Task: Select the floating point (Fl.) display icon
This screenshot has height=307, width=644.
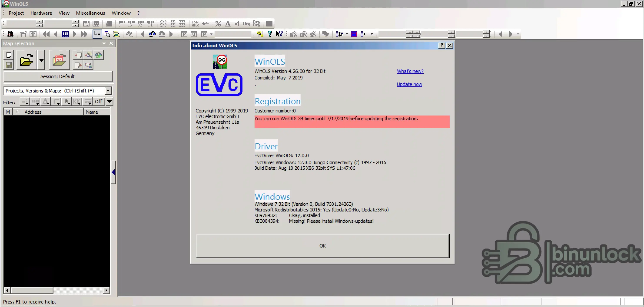Action: 150,24
